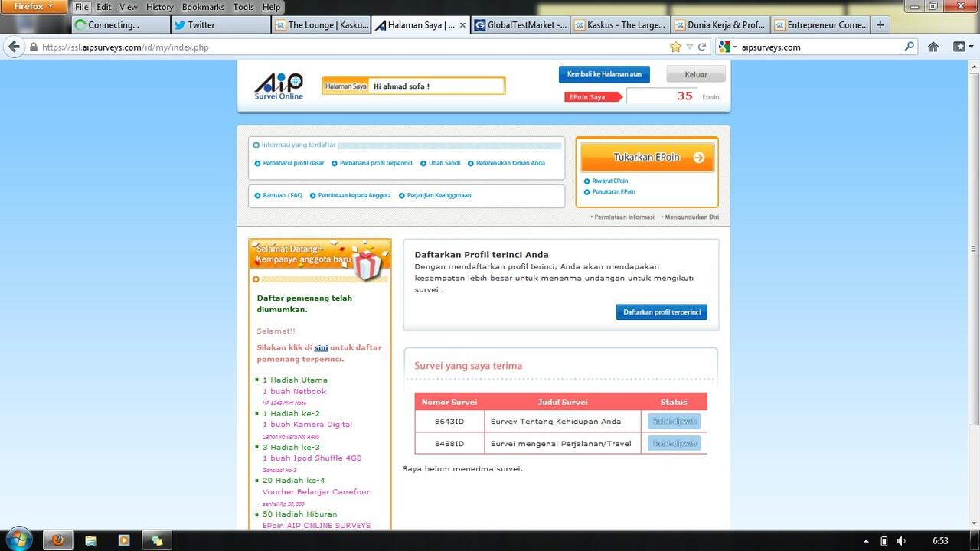980x551 pixels.
Task: Open the Help menu
Action: pyautogui.click(x=271, y=7)
